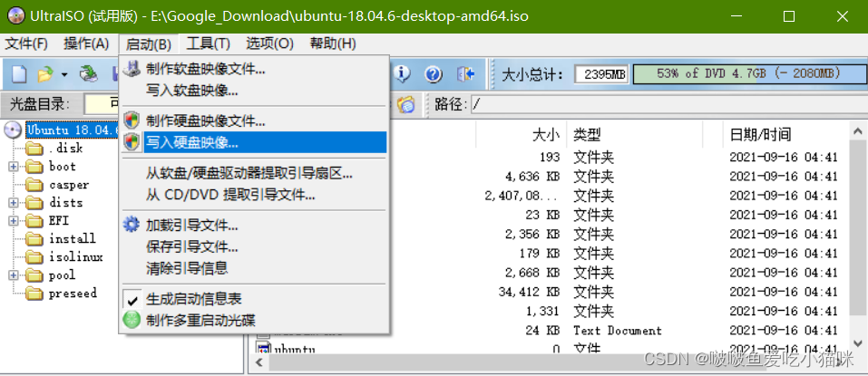The width and height of the screenshot is (868, 376).
Task: Expand the boot folder tree node
Action: click(14, 167)
